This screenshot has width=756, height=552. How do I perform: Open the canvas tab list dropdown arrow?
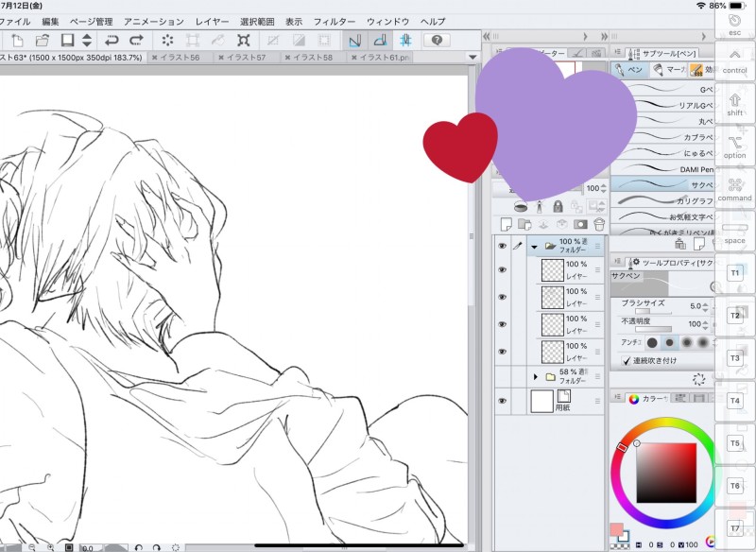472,57
